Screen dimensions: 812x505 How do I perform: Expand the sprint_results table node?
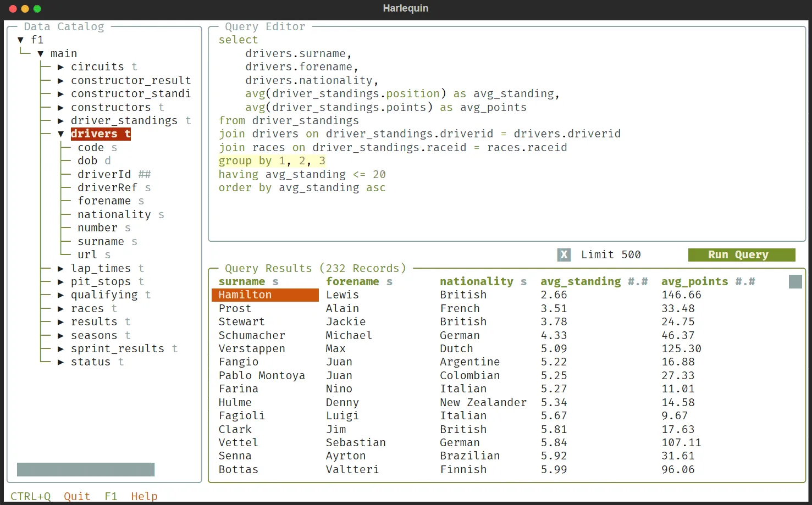point(61,349)
